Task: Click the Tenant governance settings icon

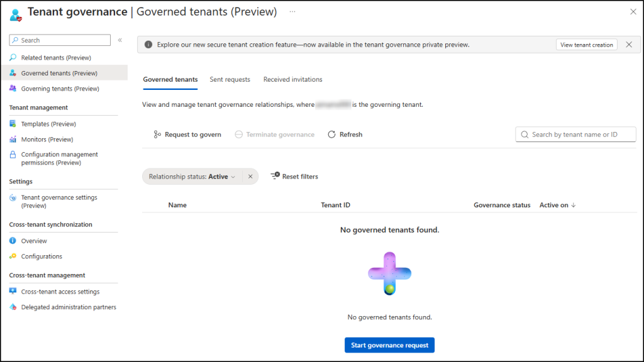Action: tap(13, 197)
